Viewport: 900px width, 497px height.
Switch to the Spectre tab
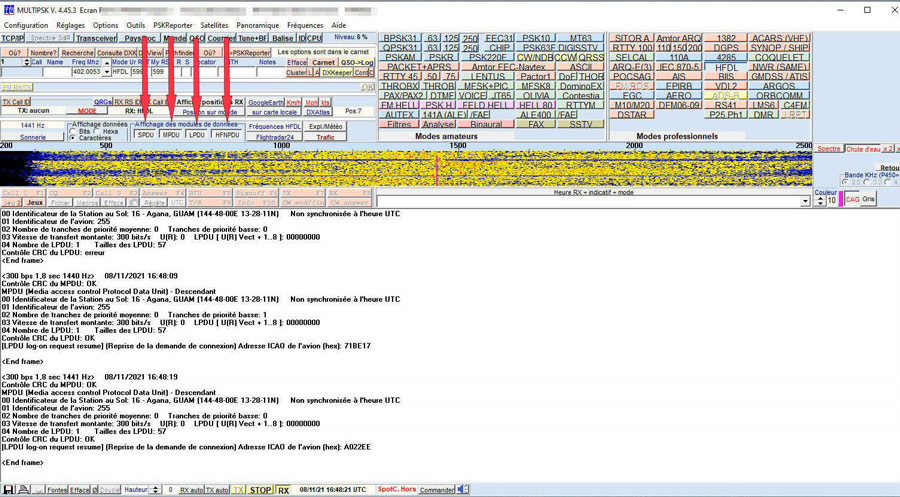pos(829,149)
